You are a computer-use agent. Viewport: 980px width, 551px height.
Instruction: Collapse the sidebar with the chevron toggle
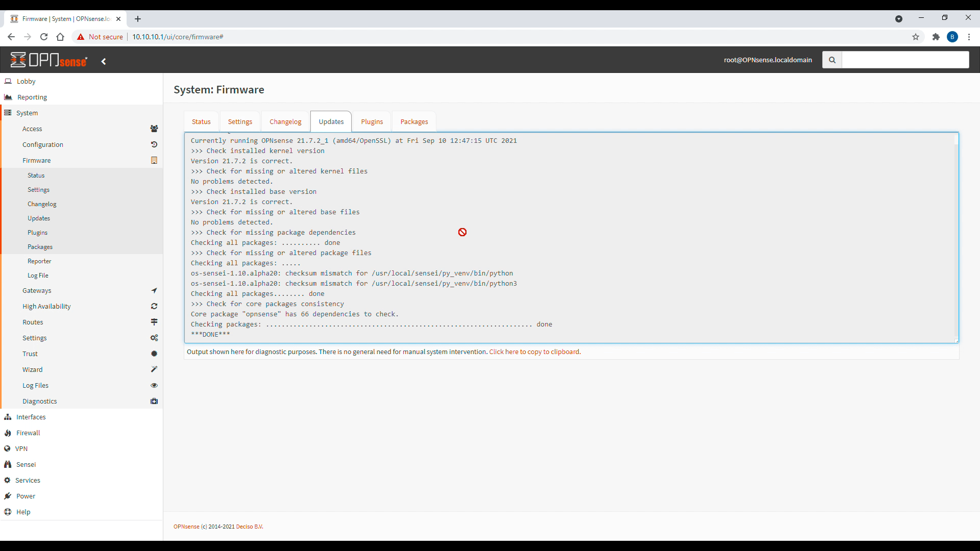pyautogui.click(x=104, y=61)
